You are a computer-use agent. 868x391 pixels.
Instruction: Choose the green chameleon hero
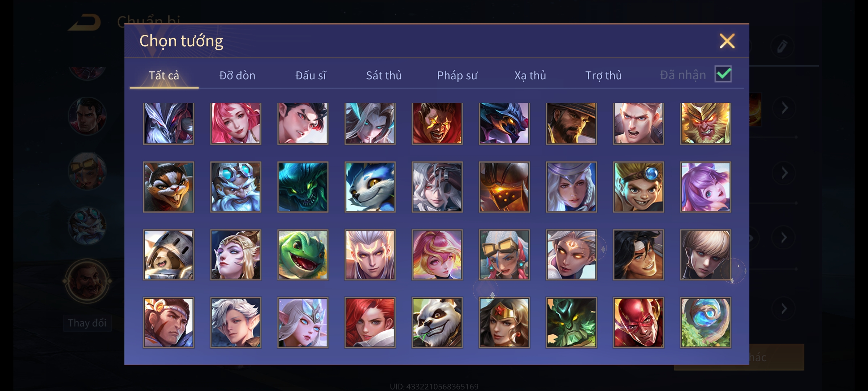[x=303, y=255]
